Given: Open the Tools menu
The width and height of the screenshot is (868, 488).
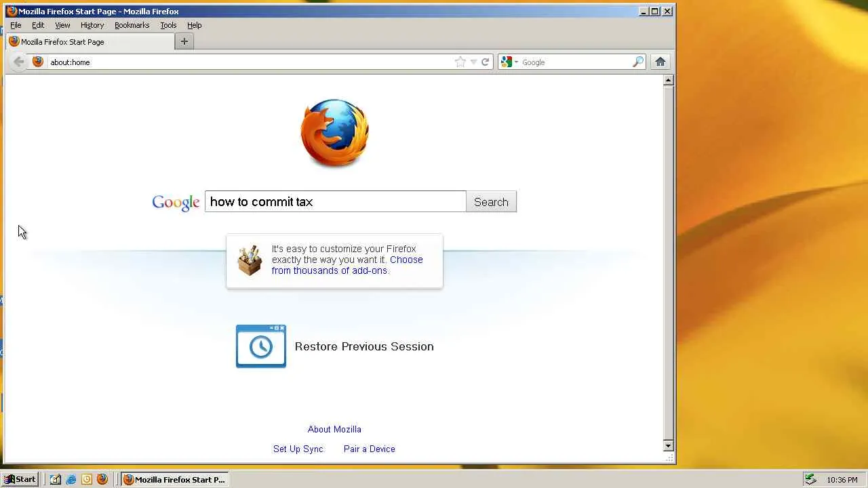Looking at the screenshot, I should click(168, 25).
